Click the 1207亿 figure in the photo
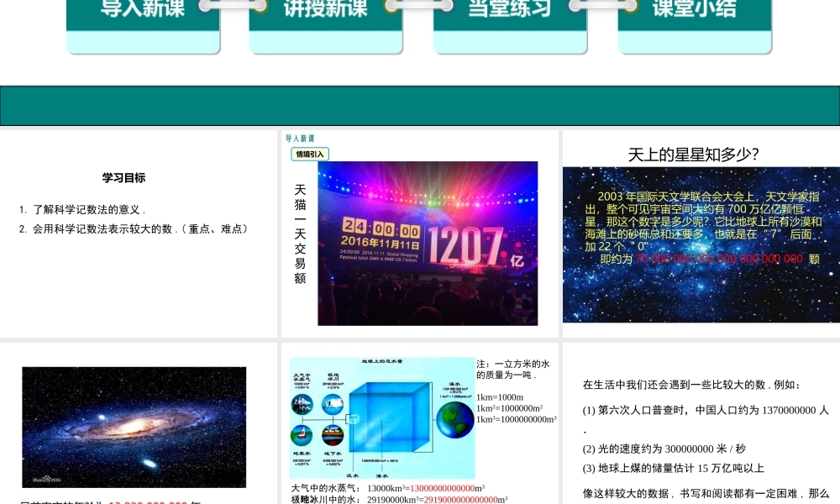This screenshot has width=840, height=504. (475, 246)
